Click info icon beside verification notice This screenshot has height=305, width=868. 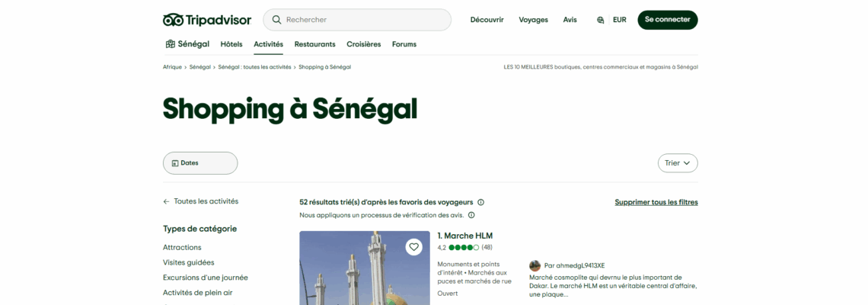(471, 215)
